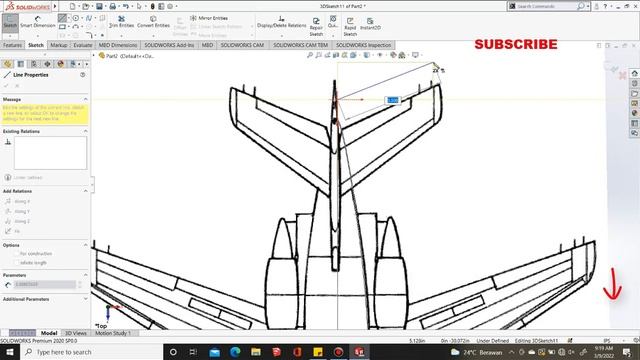Open the Appearances sphere icon in task pane

pos(634,113)
